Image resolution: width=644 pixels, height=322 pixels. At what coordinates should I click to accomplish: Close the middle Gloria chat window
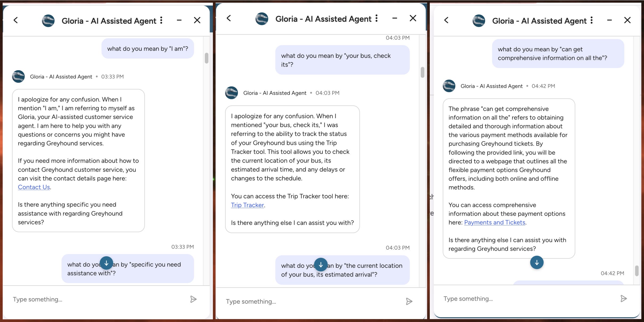[413, 18]
